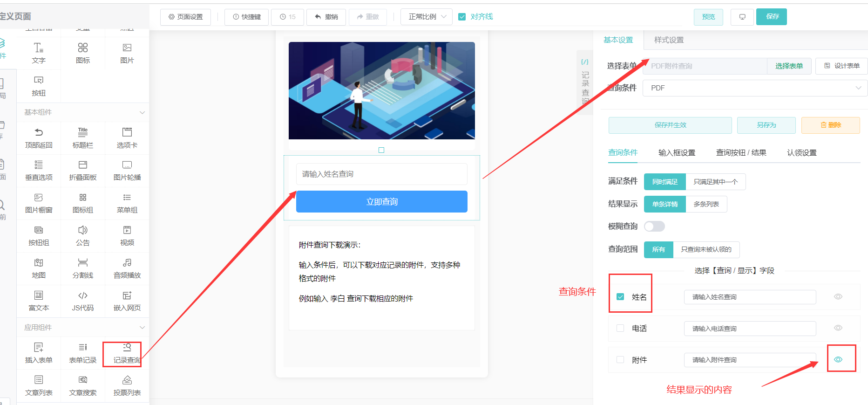Select the 图片 image component

(x=127, y=53)
